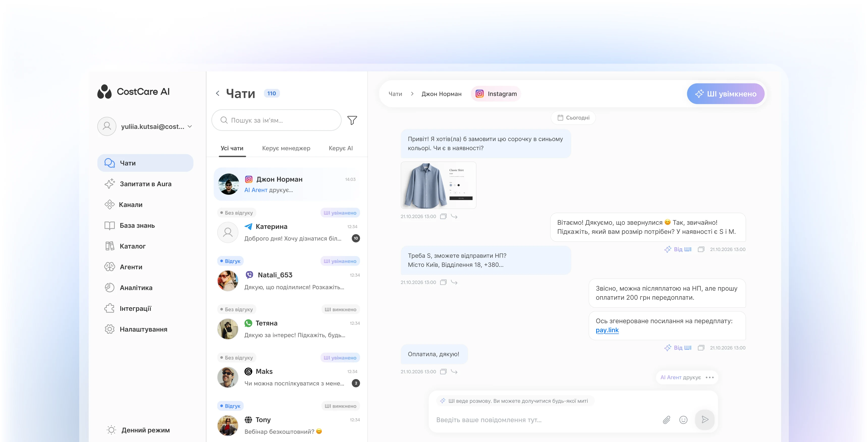
Task: Click the send message arrow button
Action: click(x=705, y=420)
